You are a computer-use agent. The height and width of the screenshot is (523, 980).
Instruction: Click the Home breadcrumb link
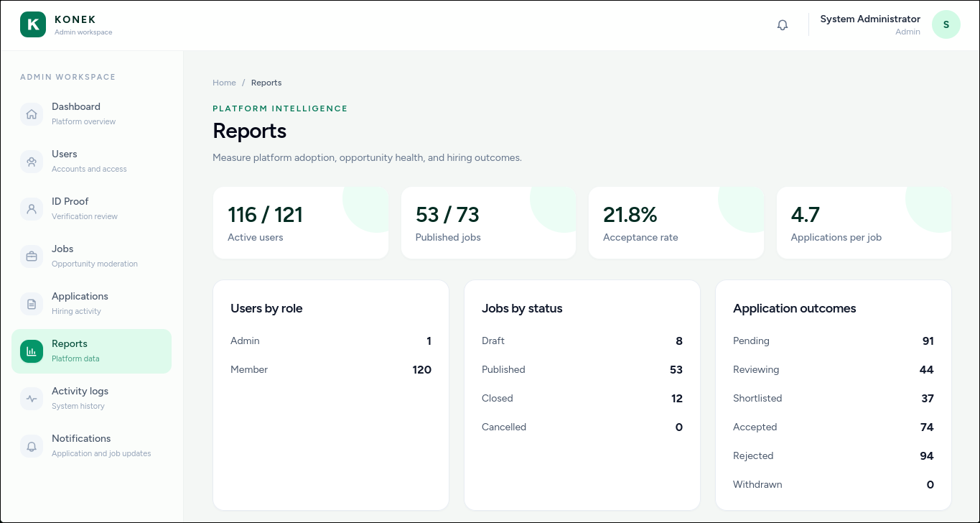(224, 83)
